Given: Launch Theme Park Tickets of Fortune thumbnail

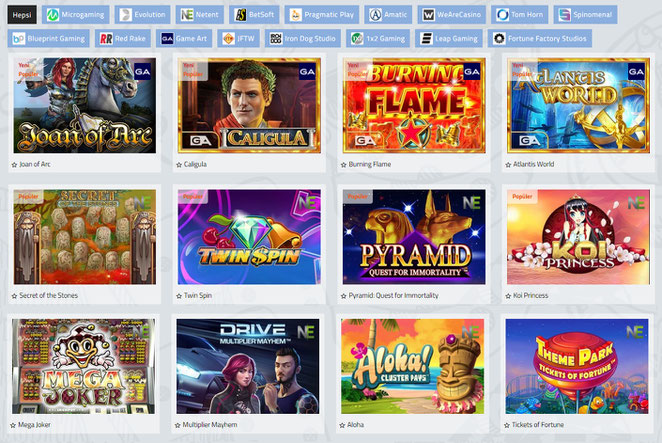Looking at the screenshot, I should [x=577, y=366].
